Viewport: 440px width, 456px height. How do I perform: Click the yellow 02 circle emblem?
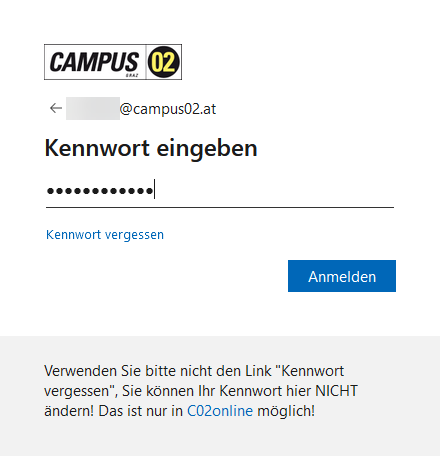coord(163,62)
